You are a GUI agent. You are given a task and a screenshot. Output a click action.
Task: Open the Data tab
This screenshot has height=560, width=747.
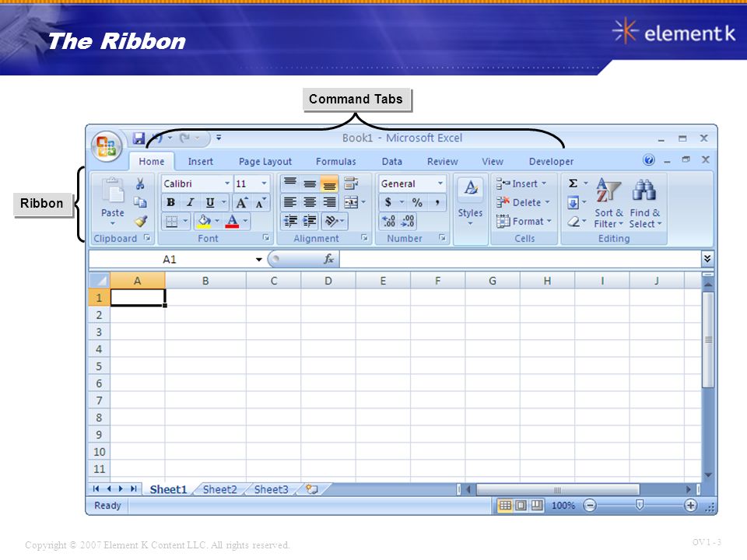tap(392, 162)
